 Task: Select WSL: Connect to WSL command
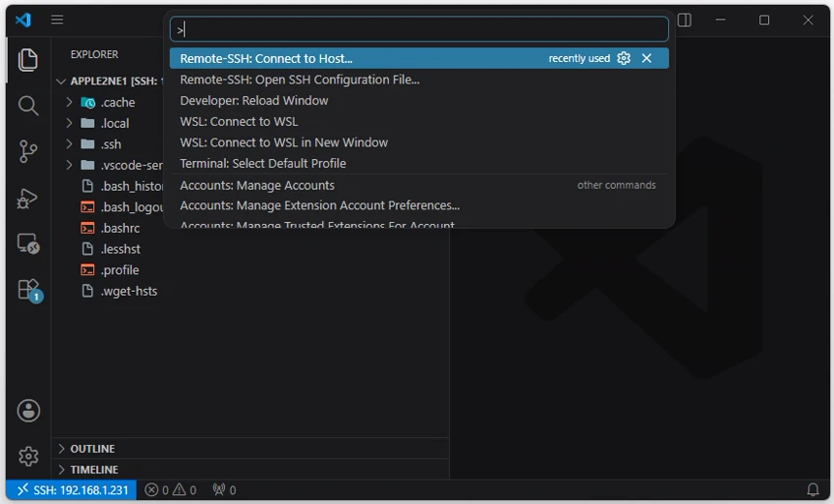419,121
